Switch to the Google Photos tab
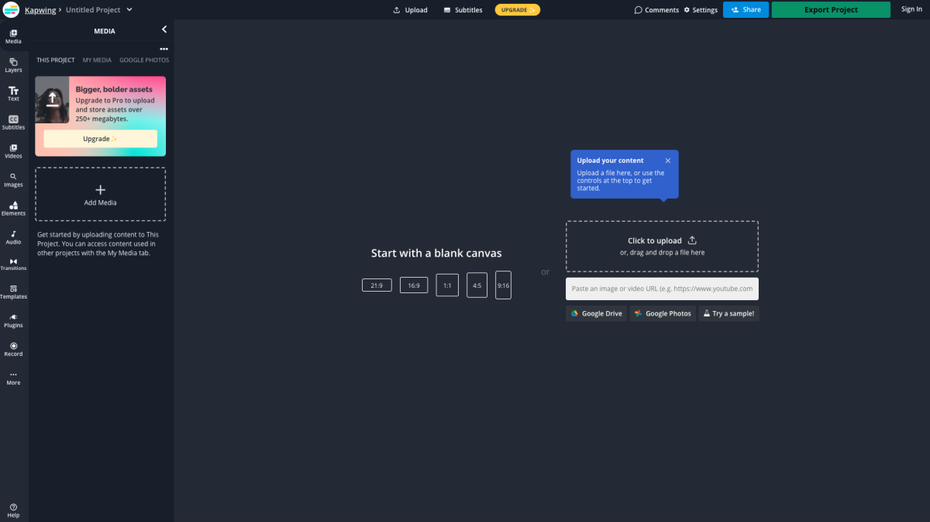930x522 pixels. (x=144, y=60)
